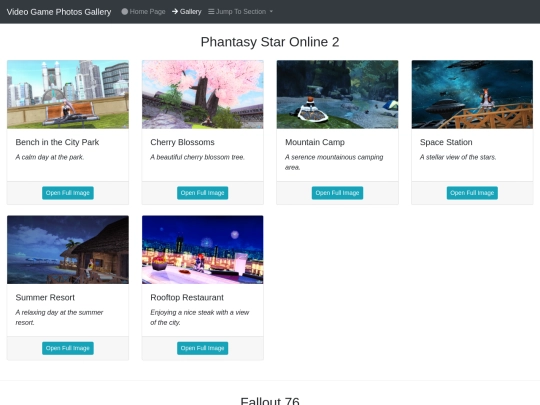Click 'A beautiful cherry blossom tree.' caption
This screenshot has height=405, width=540.
tap(197, 157)
